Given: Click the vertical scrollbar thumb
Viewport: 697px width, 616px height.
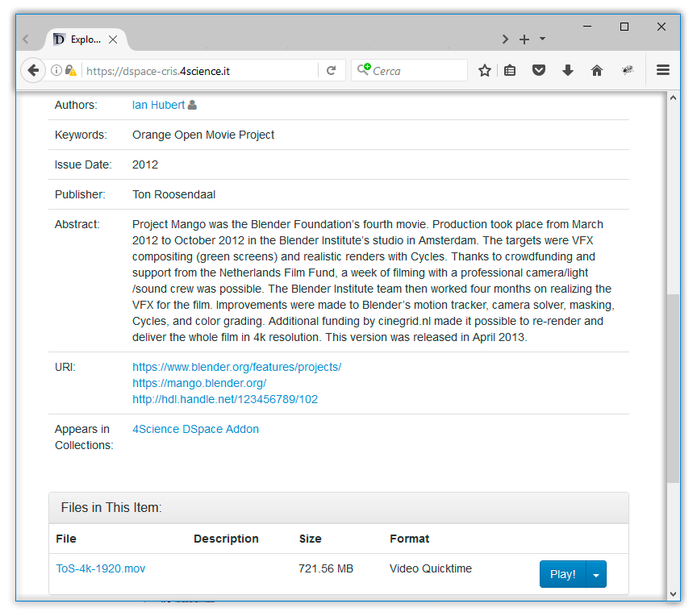Looking at the screenshot, I should [673, 388].
